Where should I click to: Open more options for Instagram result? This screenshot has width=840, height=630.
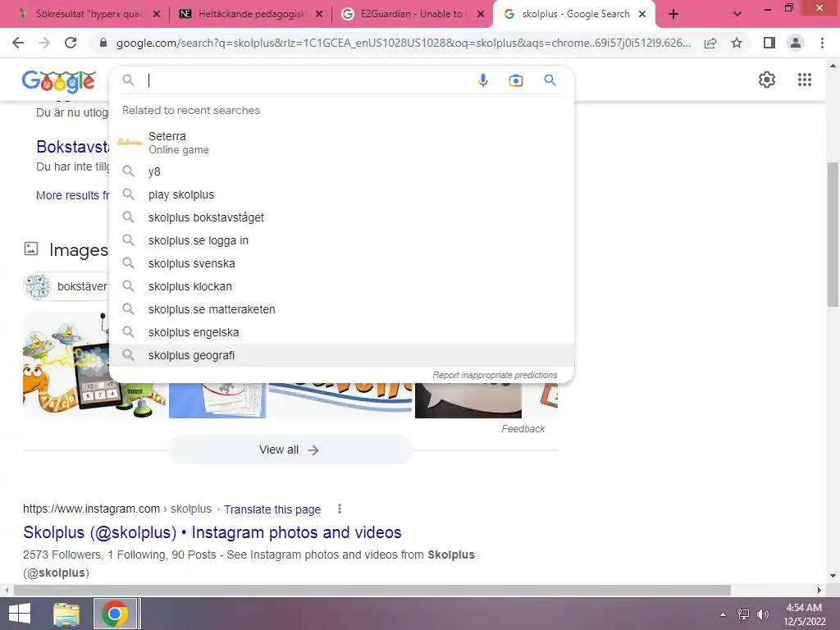point(339,509)
